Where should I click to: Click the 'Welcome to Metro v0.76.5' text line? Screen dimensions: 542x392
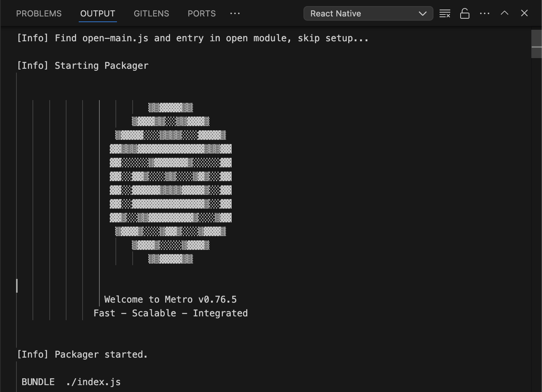[170, 299]
